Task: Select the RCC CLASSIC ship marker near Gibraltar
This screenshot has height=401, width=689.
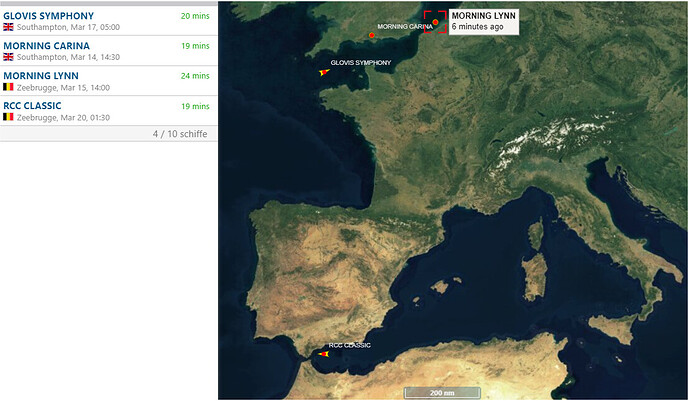Action: pyautogui.click(x=324, y=354)
